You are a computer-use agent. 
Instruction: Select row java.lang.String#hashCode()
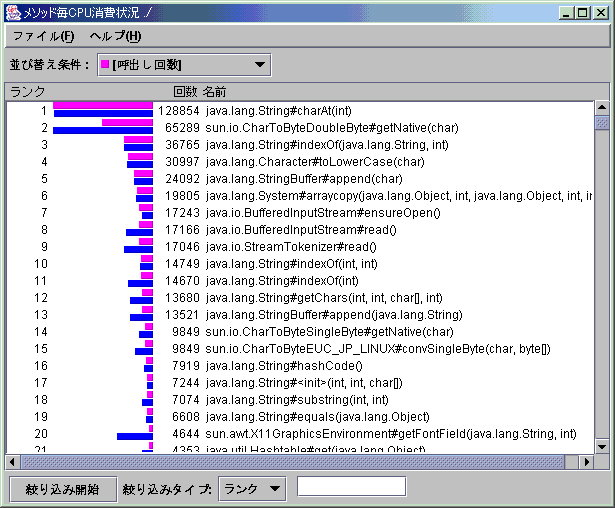tap(300, 366)
